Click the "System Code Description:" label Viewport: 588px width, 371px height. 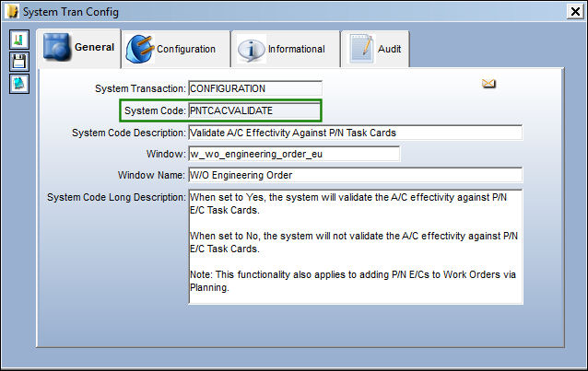coord(129,133)
